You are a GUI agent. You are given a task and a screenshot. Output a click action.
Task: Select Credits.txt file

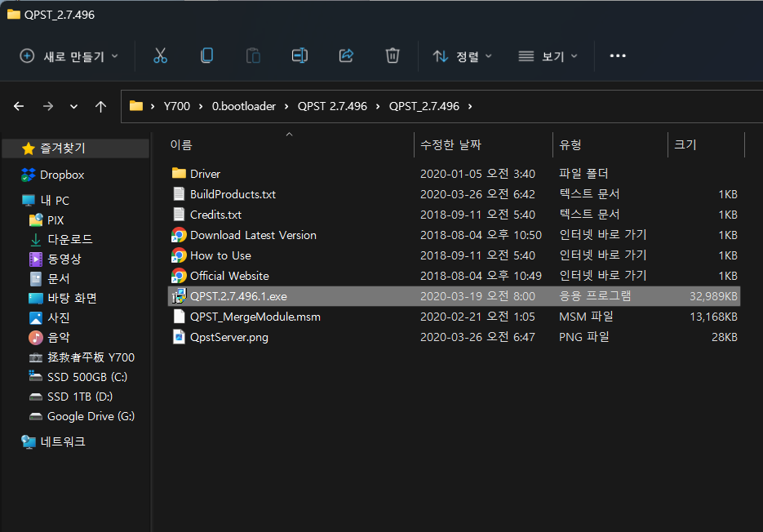pyautogui.click(x=215, y=215)
